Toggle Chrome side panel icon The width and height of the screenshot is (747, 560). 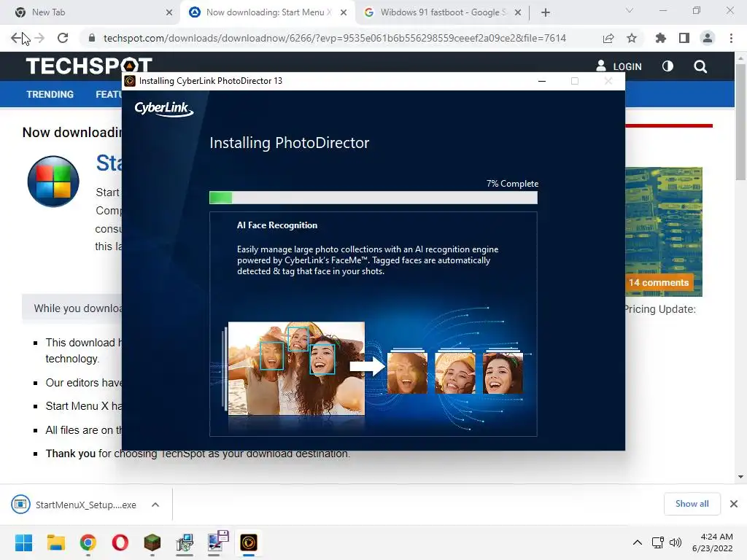click(684, 38)
